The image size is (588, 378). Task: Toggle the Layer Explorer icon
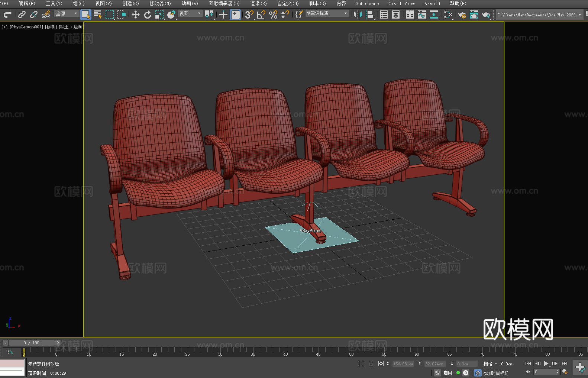396,14
